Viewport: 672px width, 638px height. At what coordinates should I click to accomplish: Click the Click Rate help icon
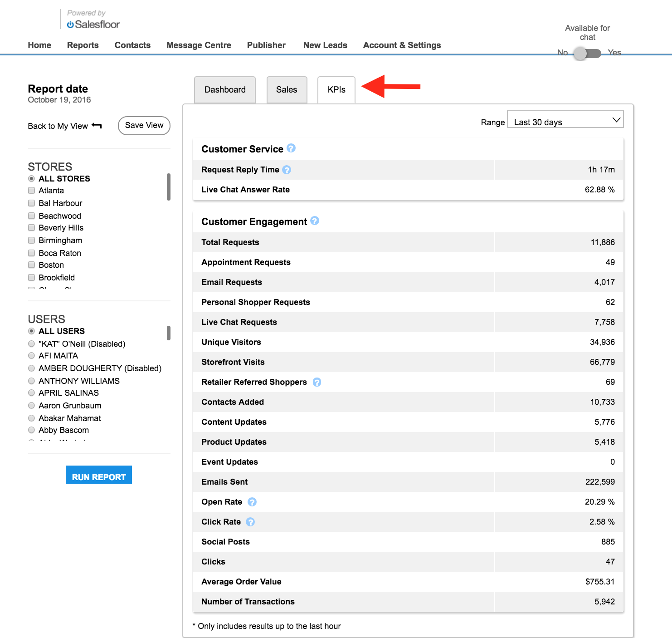(x=250, y=522)
